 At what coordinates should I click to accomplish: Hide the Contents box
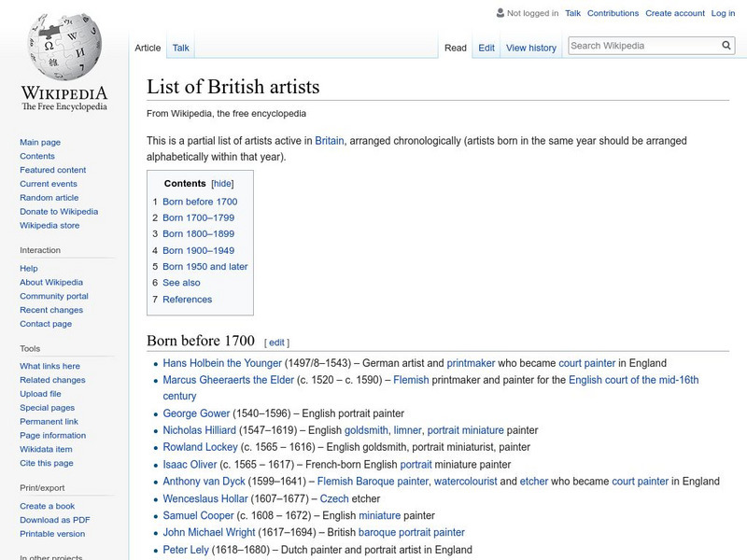221,183
